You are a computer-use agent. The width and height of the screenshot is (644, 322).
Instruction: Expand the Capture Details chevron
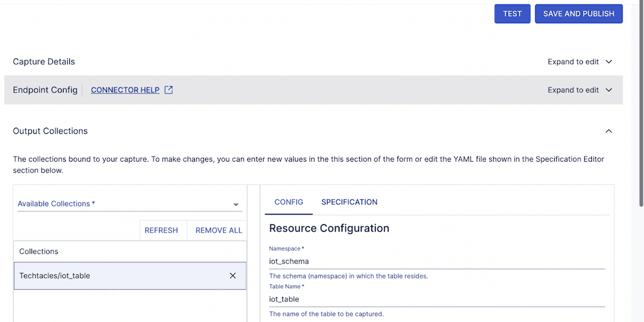608,62
